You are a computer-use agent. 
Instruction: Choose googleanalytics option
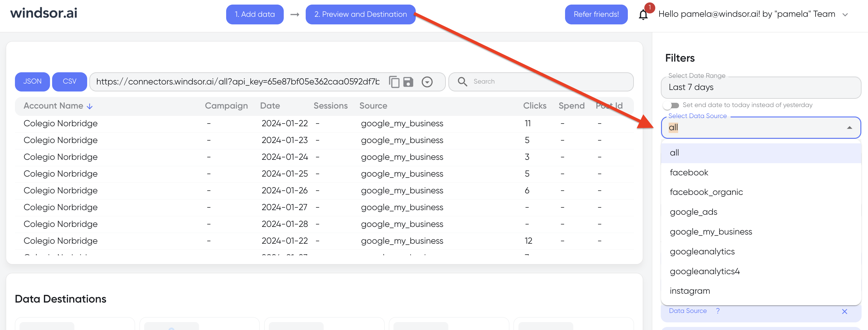(x=761, y=252)
